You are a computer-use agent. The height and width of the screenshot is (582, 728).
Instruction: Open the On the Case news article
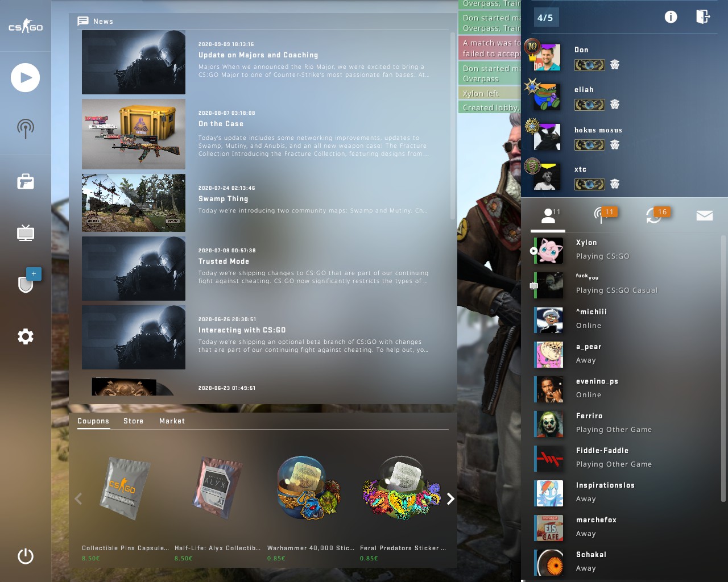coord(221,124)
